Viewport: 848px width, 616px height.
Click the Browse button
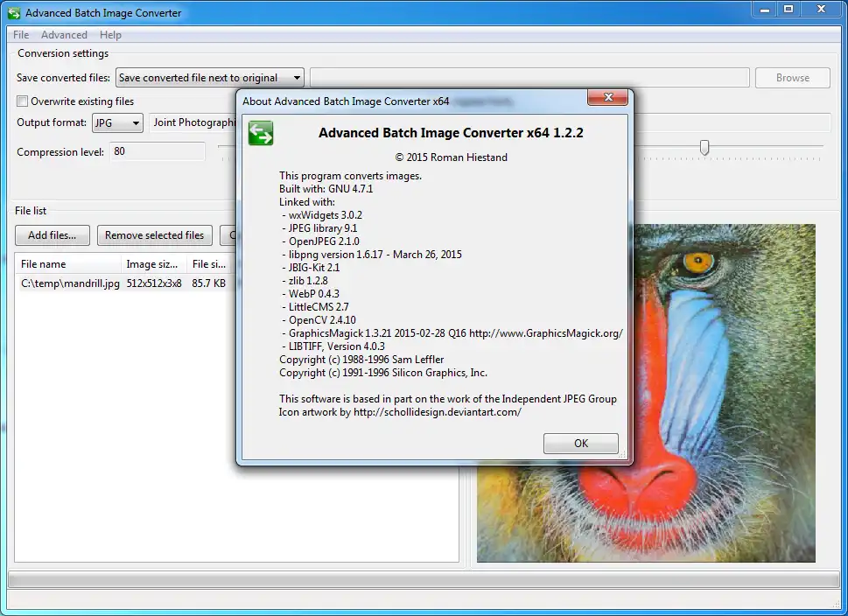[x=792, y=78]
